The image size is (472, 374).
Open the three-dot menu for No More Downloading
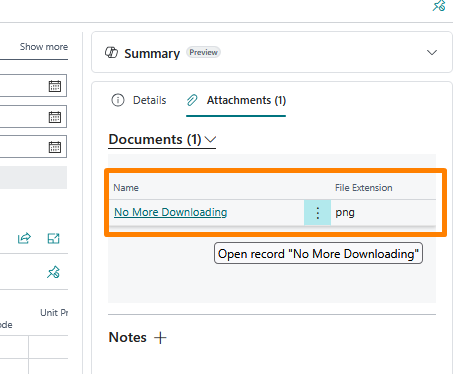coord(317,213)
